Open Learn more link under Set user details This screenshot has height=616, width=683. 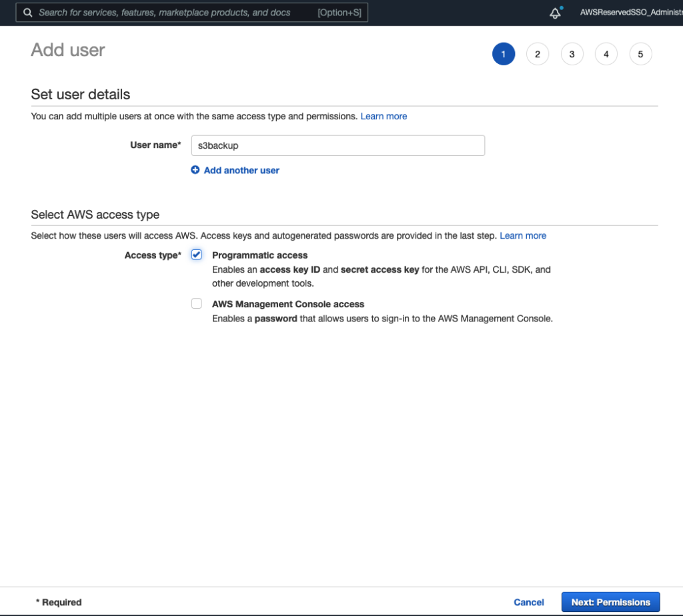(x=384, y=116)
